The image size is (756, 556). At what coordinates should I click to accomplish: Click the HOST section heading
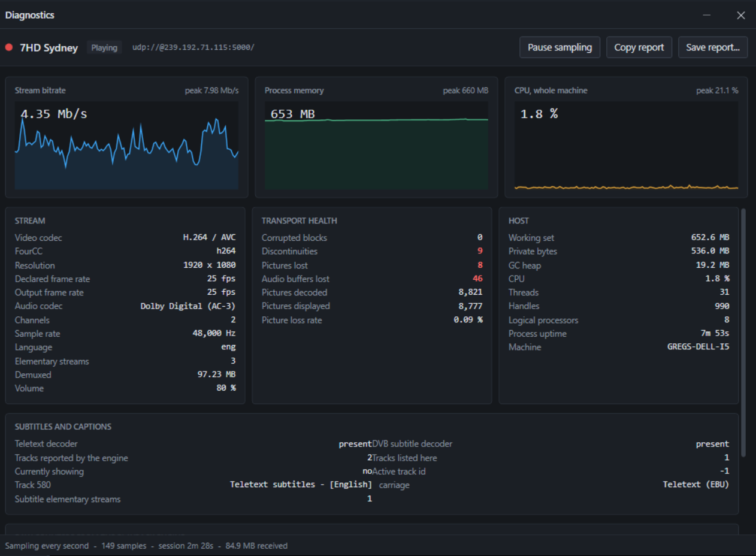[x=519, y=221]
